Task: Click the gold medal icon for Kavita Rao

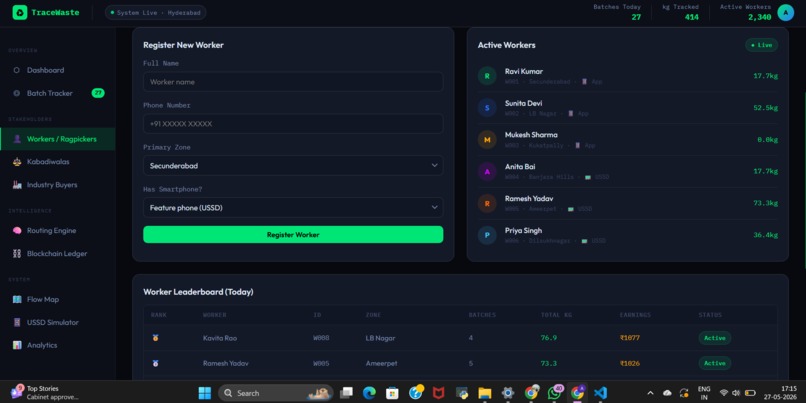Action: (155, 338)
